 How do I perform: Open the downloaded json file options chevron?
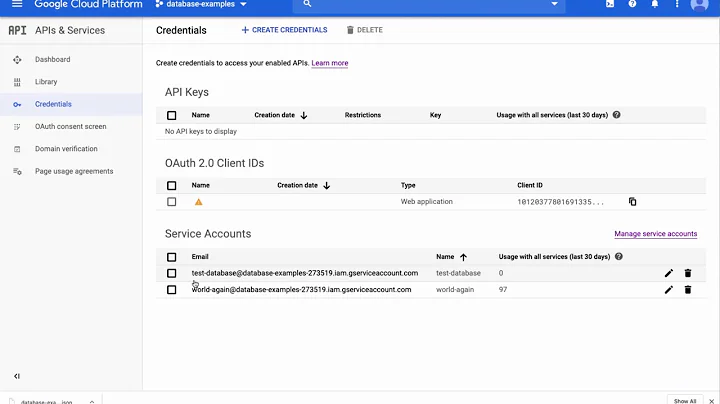coord(92,402)
